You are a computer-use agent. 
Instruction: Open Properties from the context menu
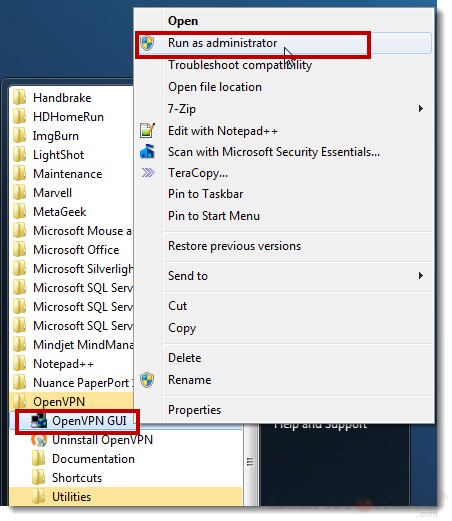point(195,410)
